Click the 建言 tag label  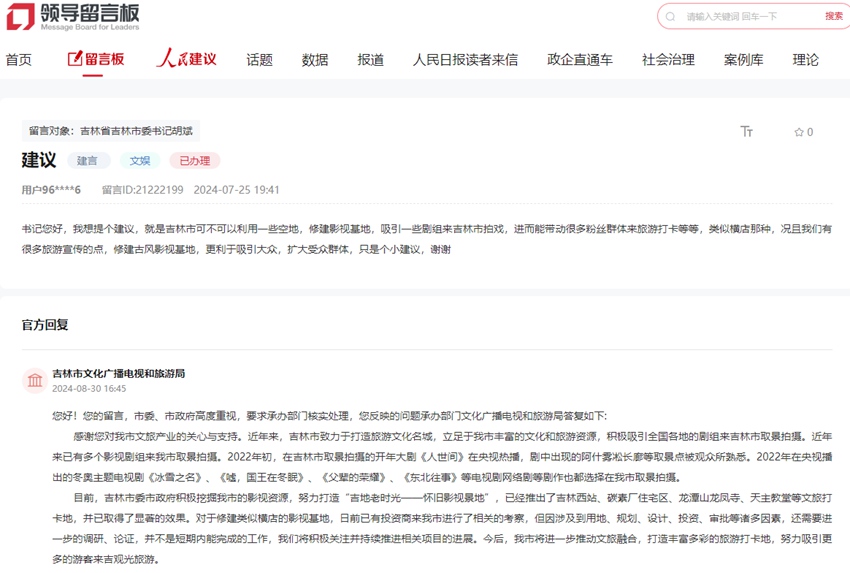pyautogui.click(x=88, y=160)
